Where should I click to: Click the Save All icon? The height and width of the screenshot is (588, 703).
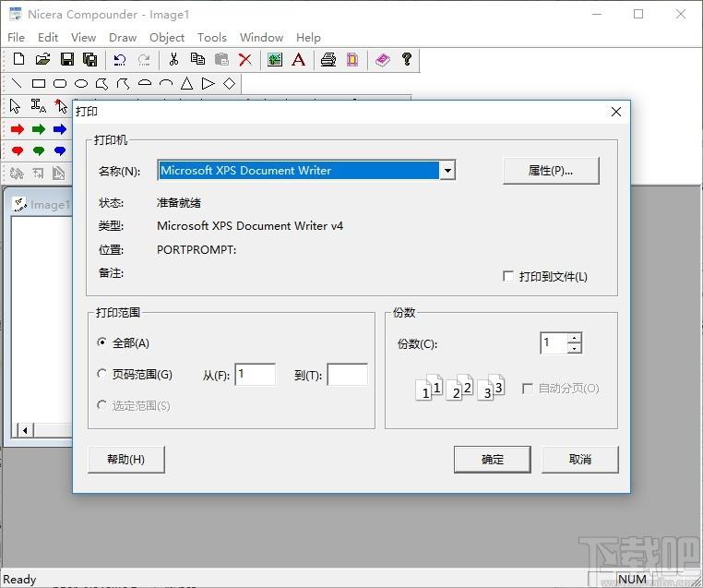point(90,59)
